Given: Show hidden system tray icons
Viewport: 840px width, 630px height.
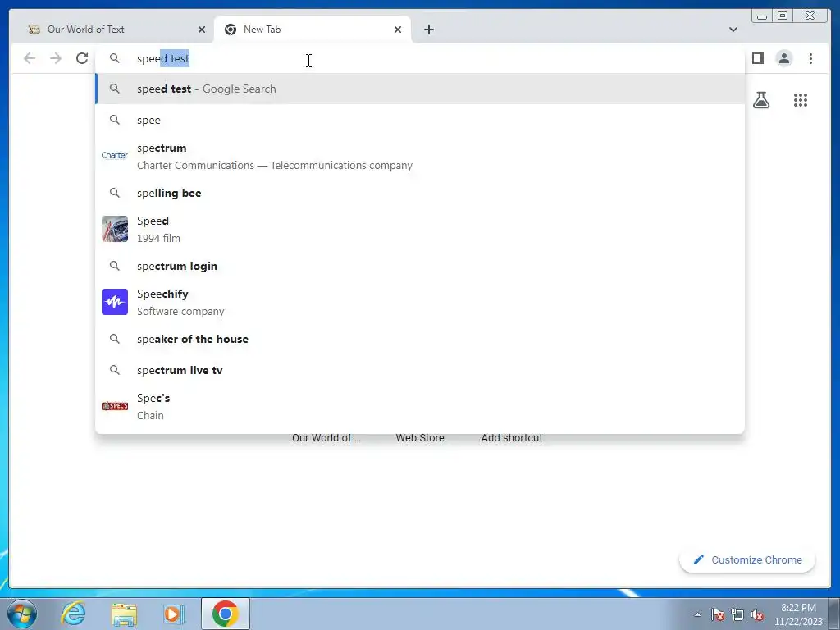Looking at the screenshot, I should tap(697, 614).
